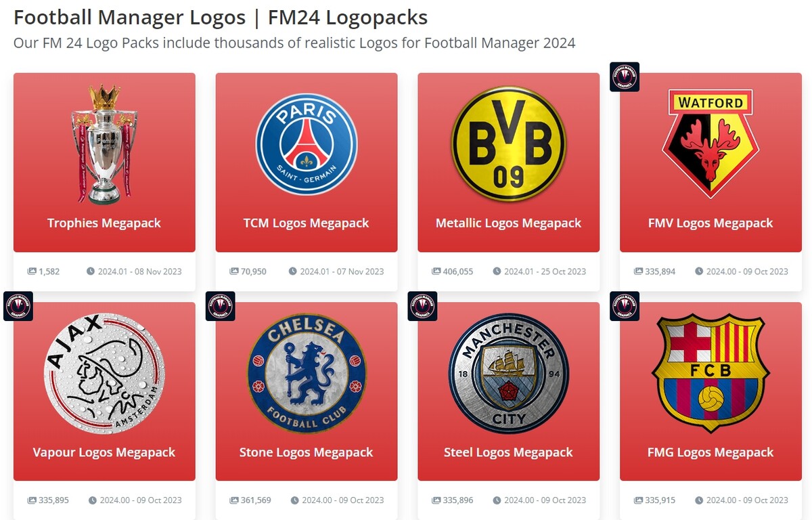Screen dimensions: 812x520
Task: Click the graphics badge on the Steel Logos card
Action: pyautogui.click(x=422, y=306)
